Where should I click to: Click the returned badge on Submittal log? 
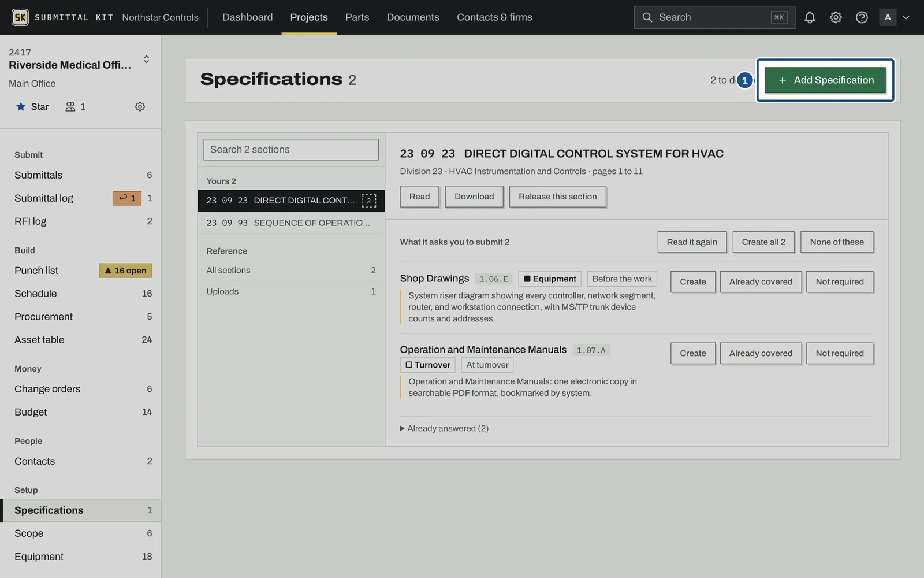coord(127,198)
